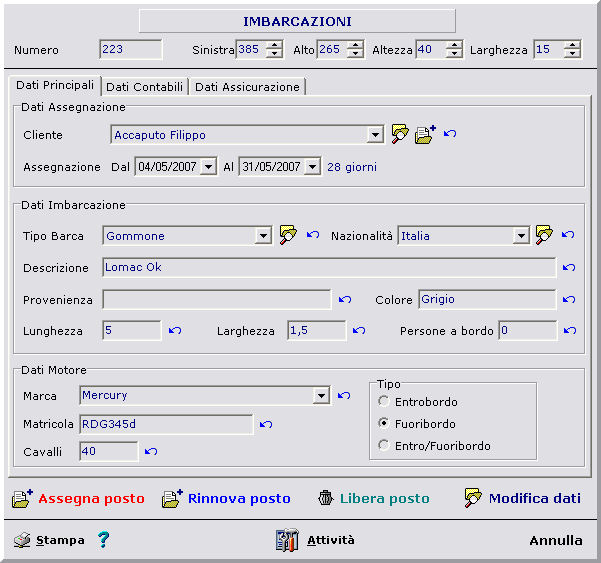Reset the Nazionalità field
The width and height of the screenshot is (601, 563).
click(568, 235)
